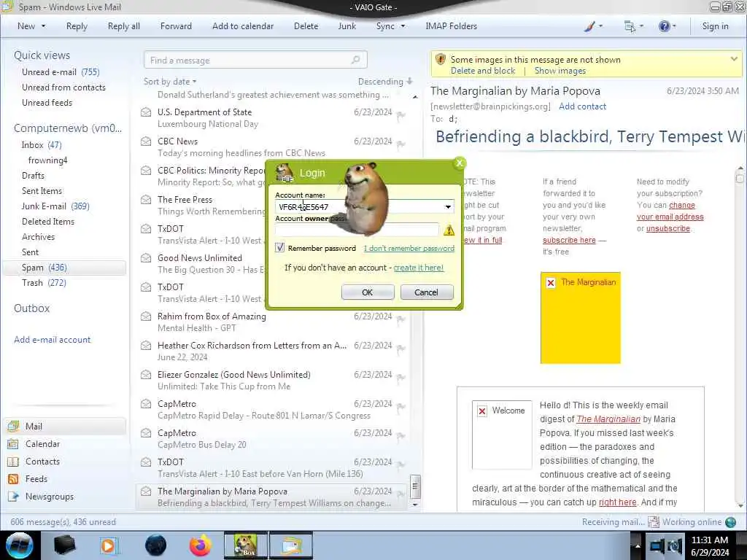The height and width of the screenshot is (560, 747).
Task: Click the security shield icon in the yellow bar
Action: [441, 60]
